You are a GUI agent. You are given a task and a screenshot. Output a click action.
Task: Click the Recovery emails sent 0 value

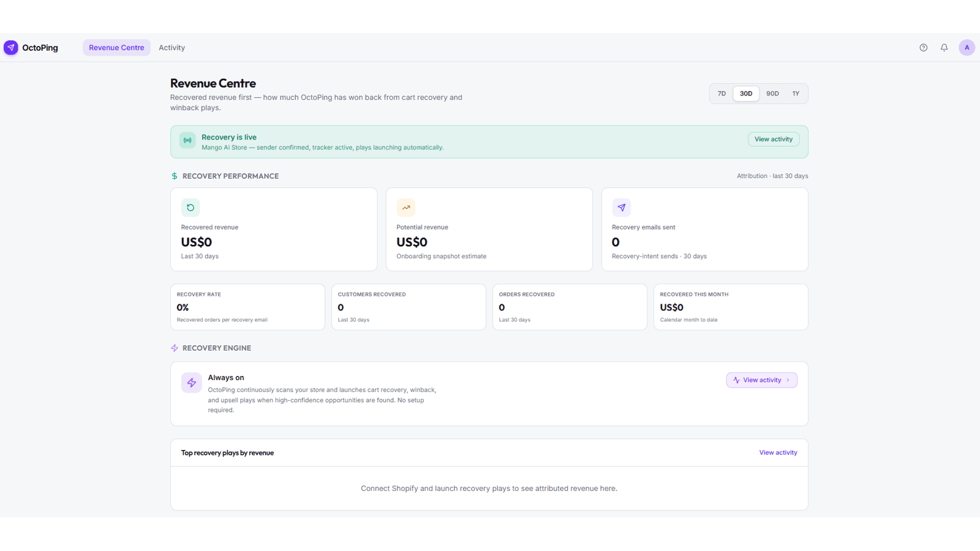[x=616, y=242]
